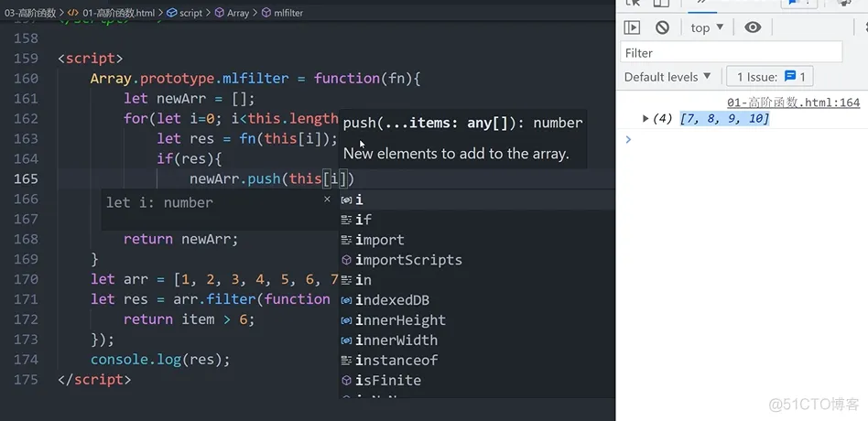
Task: Click 'newArr.push' on line 165
Action: pyautogui.click(x=234, y=178)
